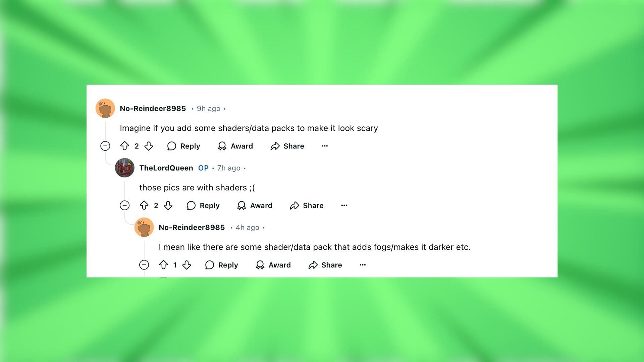Click the downvote arrow on second No-Reindeer8985 reply
The height and width of the screenshot is (362, 644).
point(187,265)
